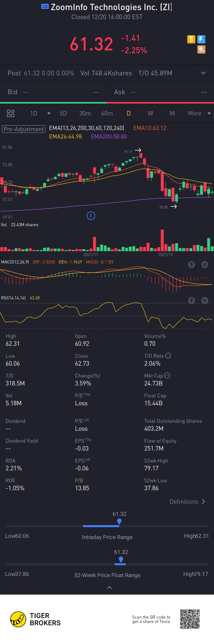Open EMA indicator settings label
Screen dimensions: 214x644
(86, 128)
